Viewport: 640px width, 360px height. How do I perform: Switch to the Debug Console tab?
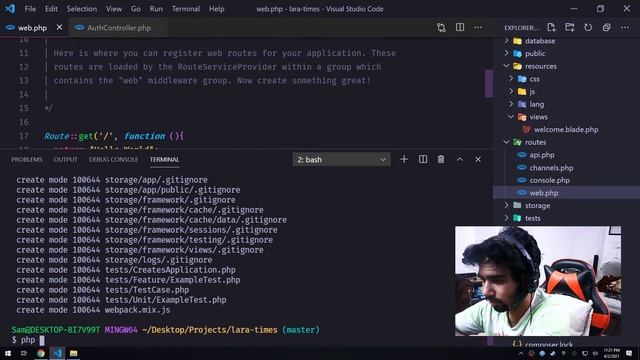(x=113, y=159)
